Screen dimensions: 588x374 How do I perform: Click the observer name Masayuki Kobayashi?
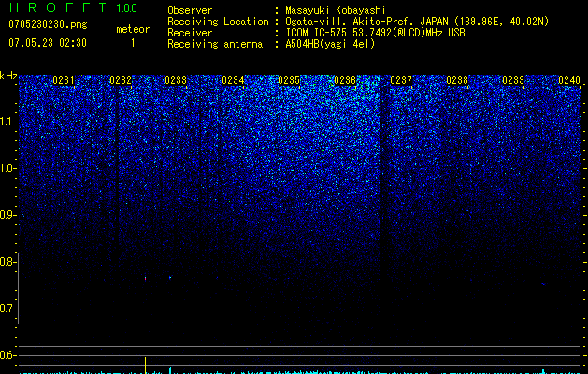336,10
